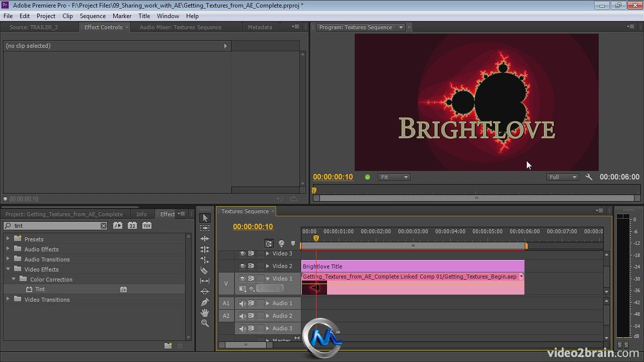Select the Track Select tool
Screen dimensions: 644x362
pos(205,228)
